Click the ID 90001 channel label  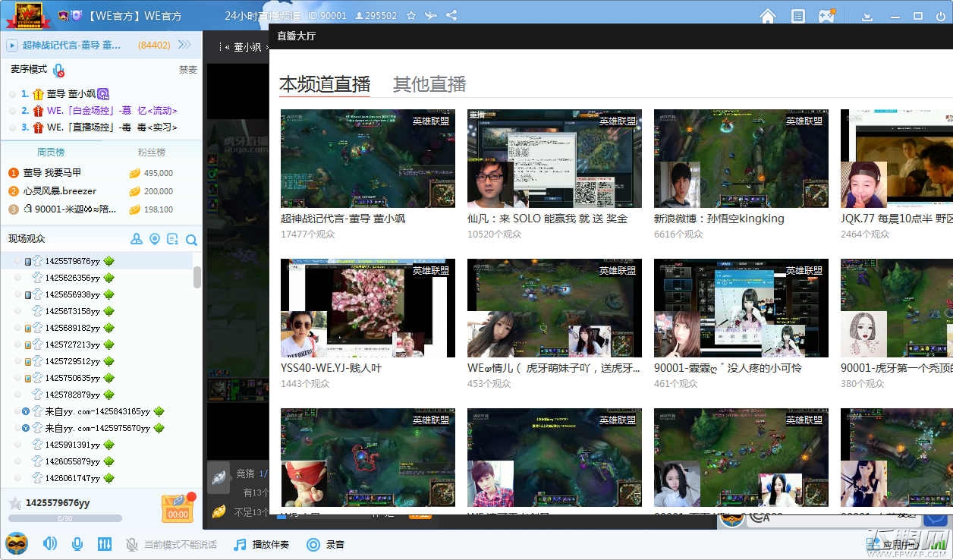328,15
